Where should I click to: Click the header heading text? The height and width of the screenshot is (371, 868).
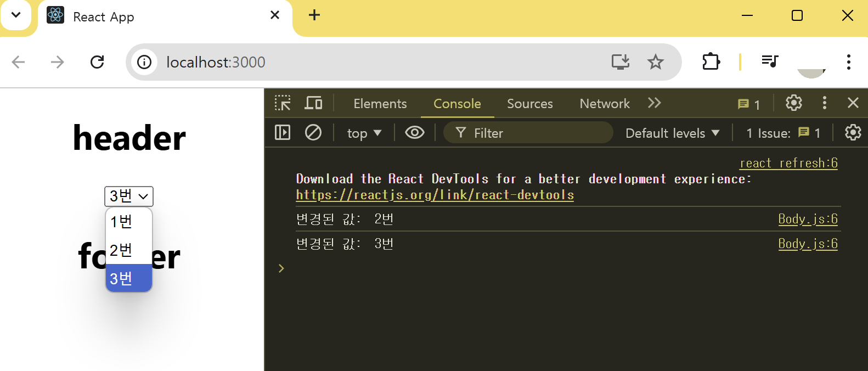[x=129, y=138]
